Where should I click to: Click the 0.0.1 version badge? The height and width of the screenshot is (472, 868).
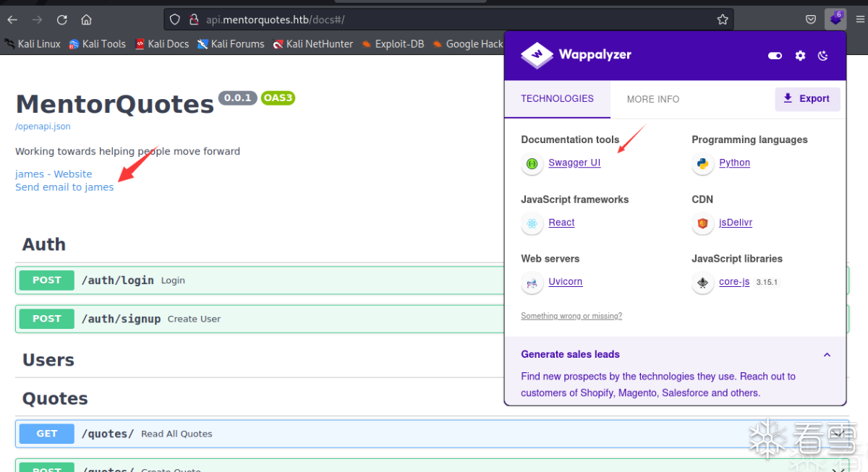point(238,98)
